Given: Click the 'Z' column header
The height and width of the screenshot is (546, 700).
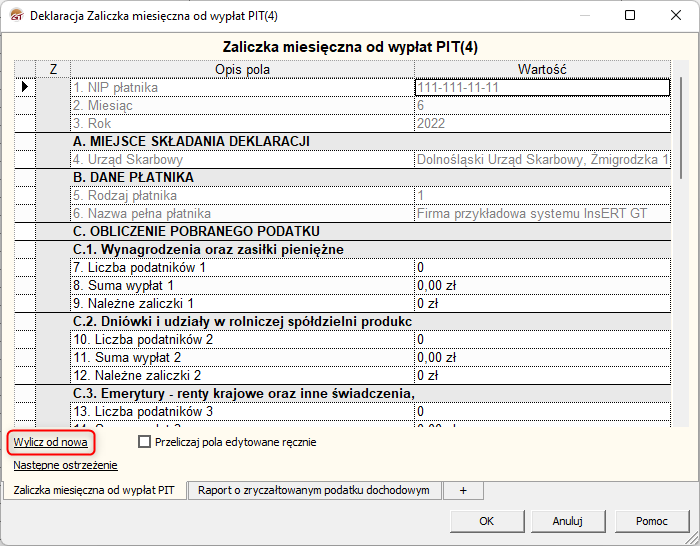Looking at the screenshot, I should point(53,69).
